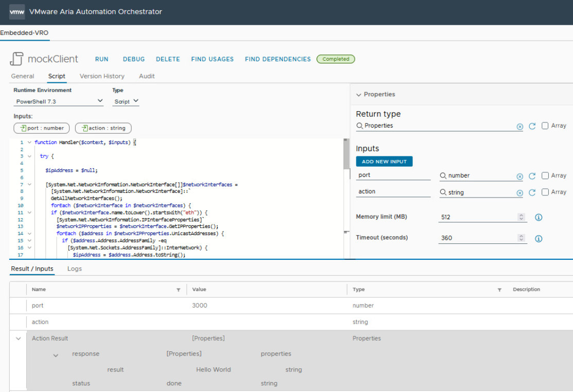Select the Result / Inputs tab

point(32,269)
